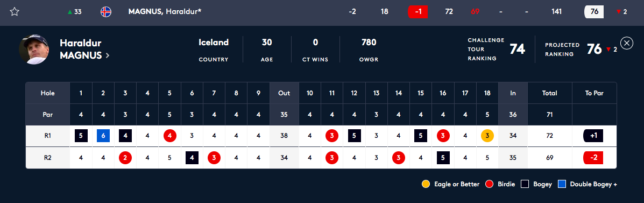This screenshot has width=644, height=203.
Task: Click the R1 +1 to-par badge
Action: coord(593,136)
